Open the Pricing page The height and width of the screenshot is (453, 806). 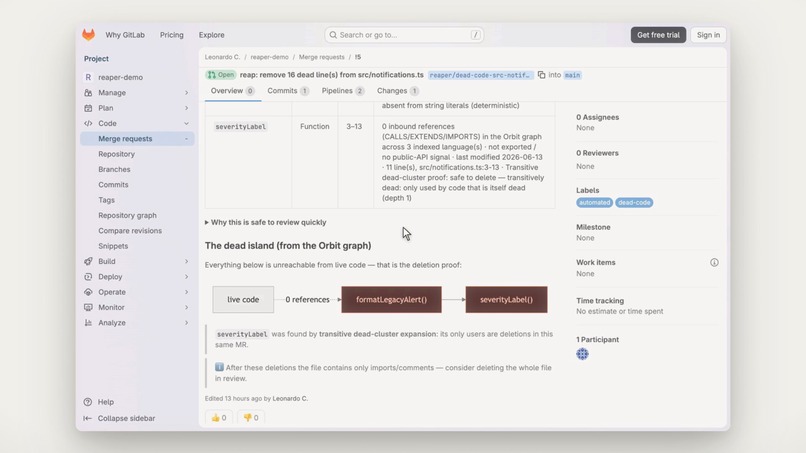pos(172,35)
